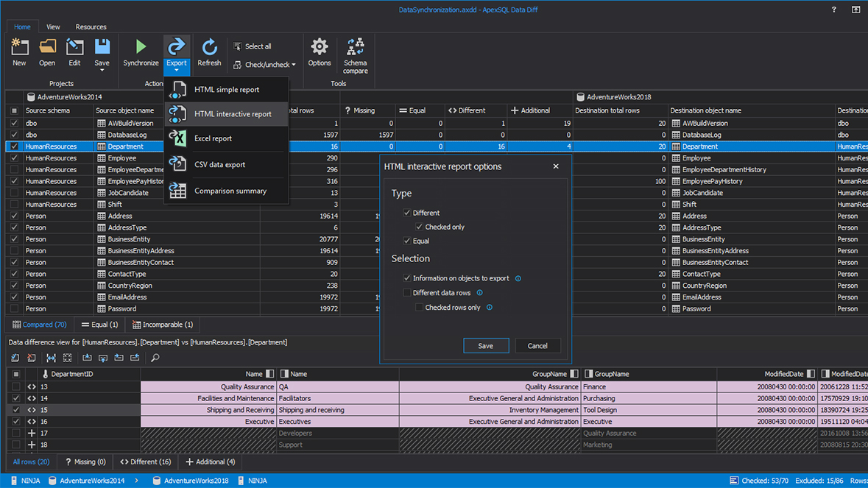Click the New project icon
The width and height of the screenshot is (868, 488).
pyautogui.click(x=19, y=47)
